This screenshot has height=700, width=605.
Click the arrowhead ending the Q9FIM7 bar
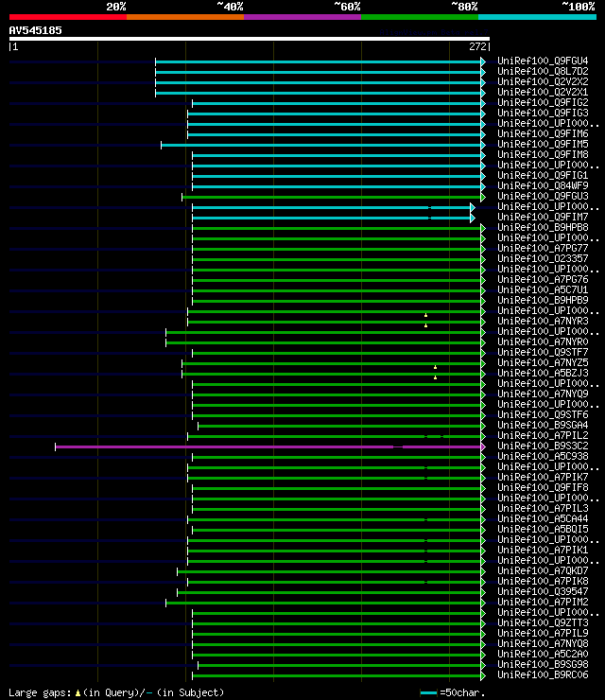[x=473, y=219]
